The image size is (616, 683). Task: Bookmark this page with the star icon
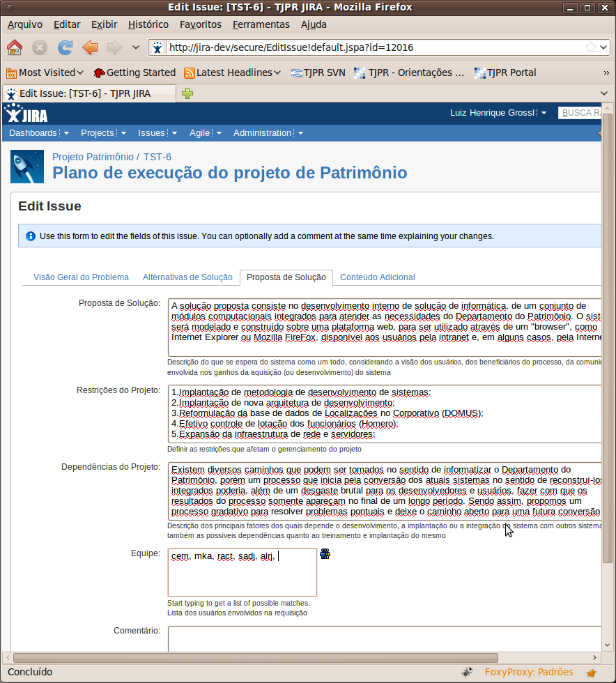click(591, 47)
